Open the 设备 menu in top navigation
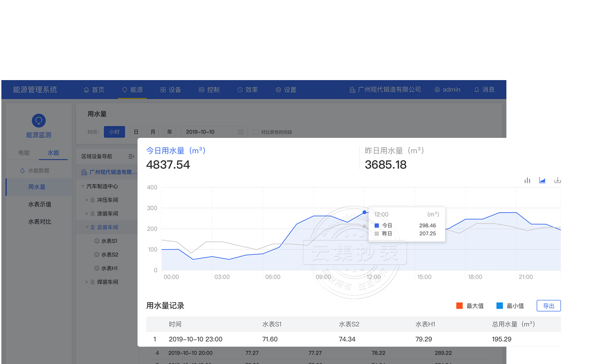The width and height of the screenshot is (592, 364). click(171, 90)
